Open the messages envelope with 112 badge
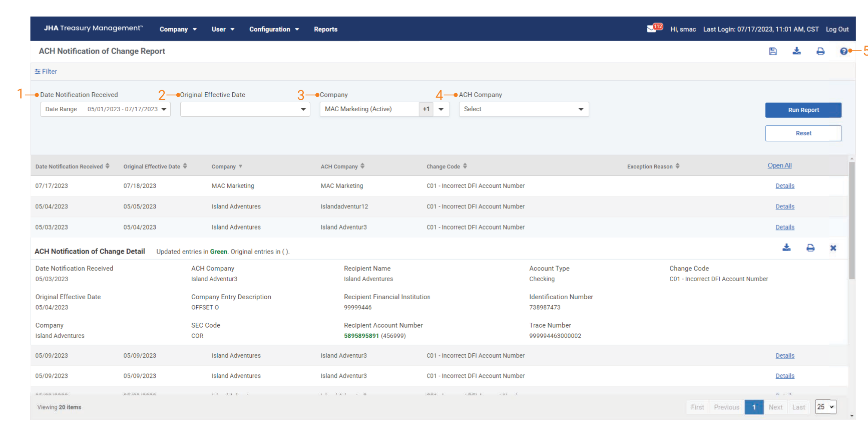Viewport: 868px width, 437px height. [653, 29]
